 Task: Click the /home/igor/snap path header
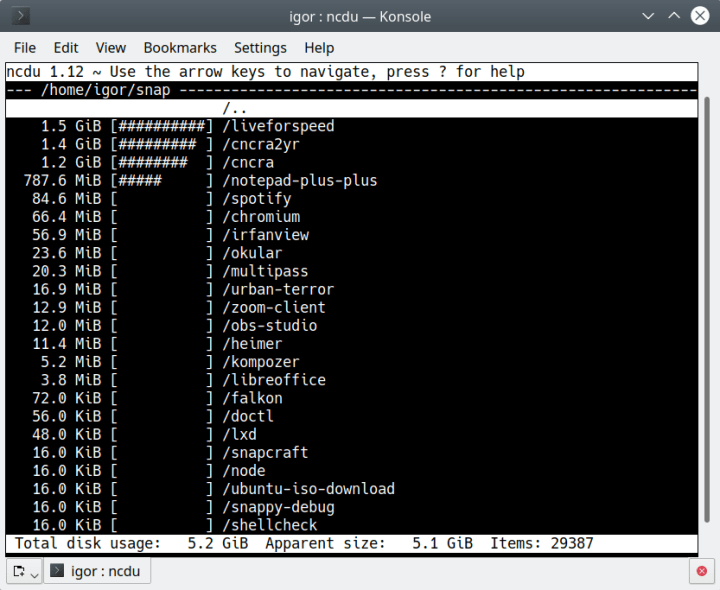click(106, 90)
